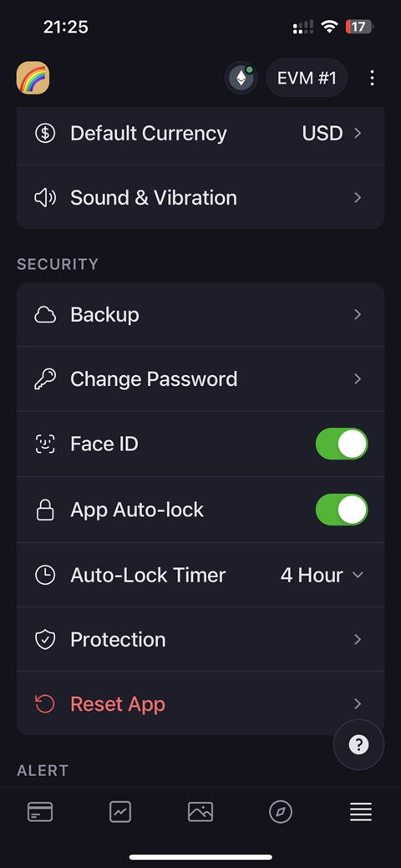Switch to the wallet card tab

pyautogui.click(x=40, y=812)
